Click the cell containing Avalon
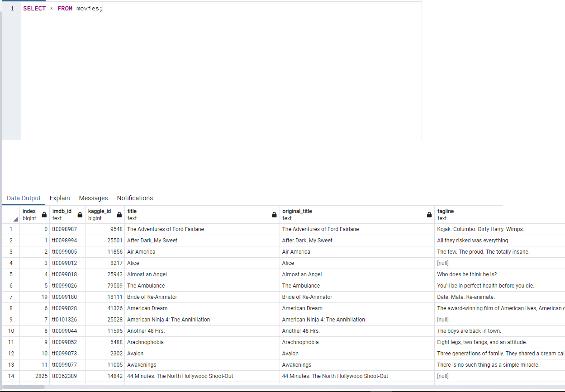 [x=135, y=353]
